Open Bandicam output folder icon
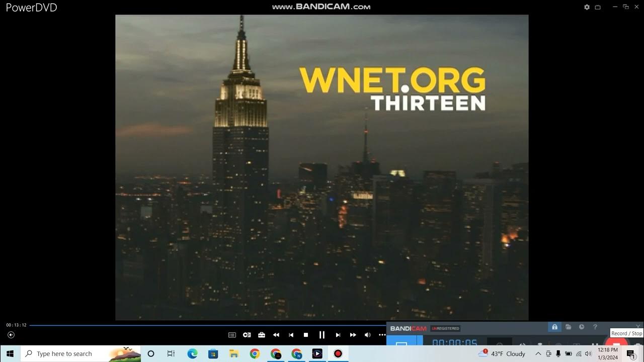 click(568, 327)
